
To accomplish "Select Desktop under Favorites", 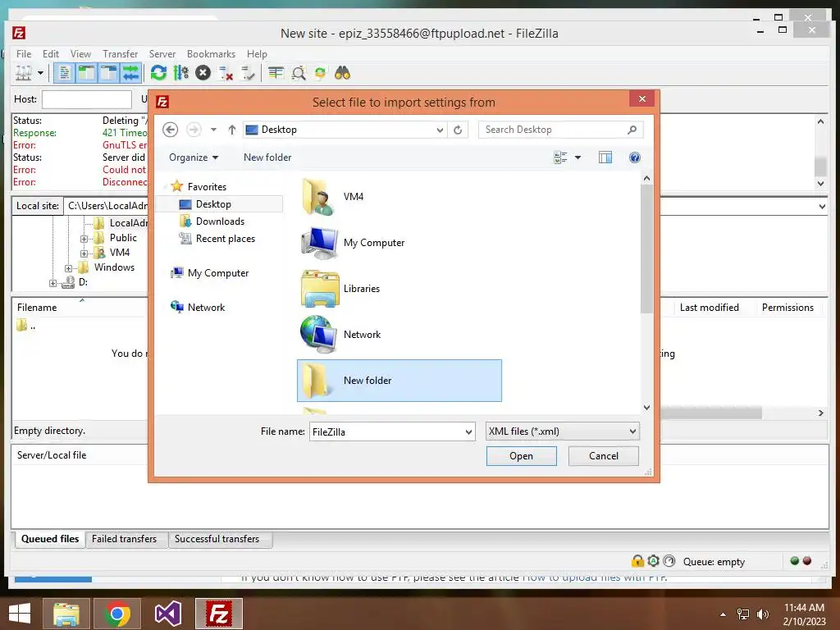I will pyautogui.click(x=219, y=204).
